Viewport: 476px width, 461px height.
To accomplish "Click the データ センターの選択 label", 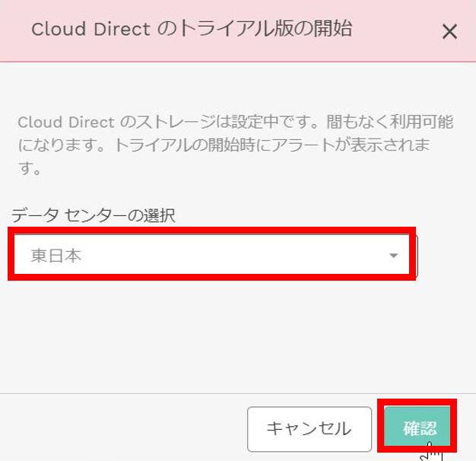I will pyautogui.click(x=94, y=215).
